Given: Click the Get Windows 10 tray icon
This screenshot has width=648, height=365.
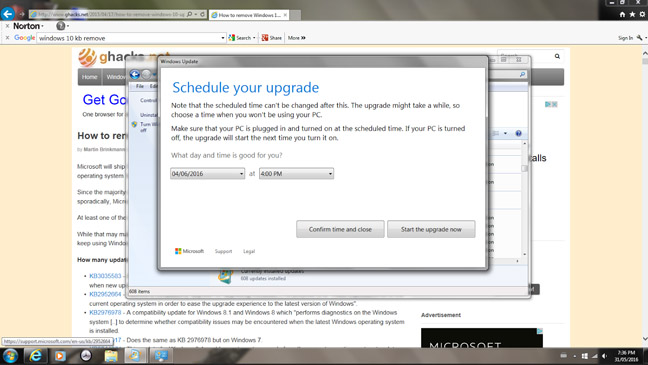Looking at the screenshot, I should 584,356.
